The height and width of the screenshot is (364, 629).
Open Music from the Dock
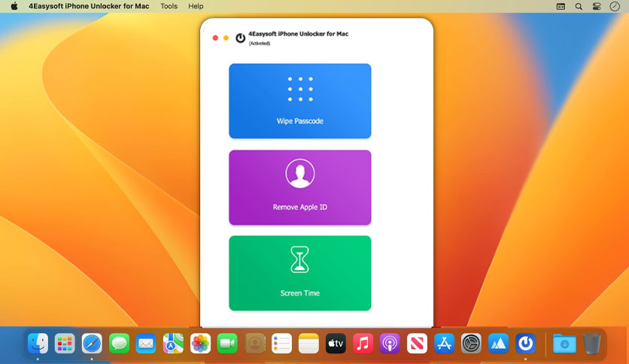[363, 344]
